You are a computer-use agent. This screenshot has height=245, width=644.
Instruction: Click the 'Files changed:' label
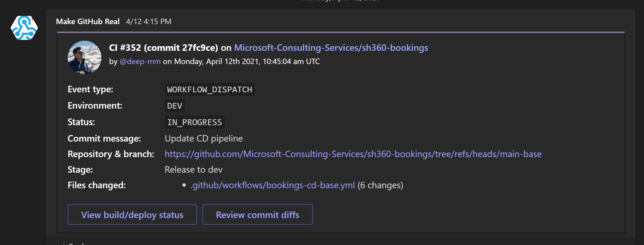pyautogui.click(x=97, y=185)
